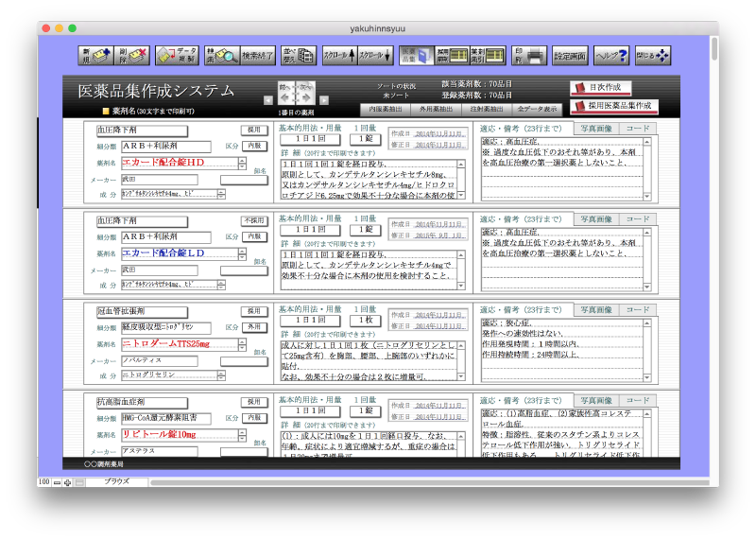Click 成分 scroll arrows for エカード配合錠HD
Viewport: 756px width, 540px height.
pos(221,194)
